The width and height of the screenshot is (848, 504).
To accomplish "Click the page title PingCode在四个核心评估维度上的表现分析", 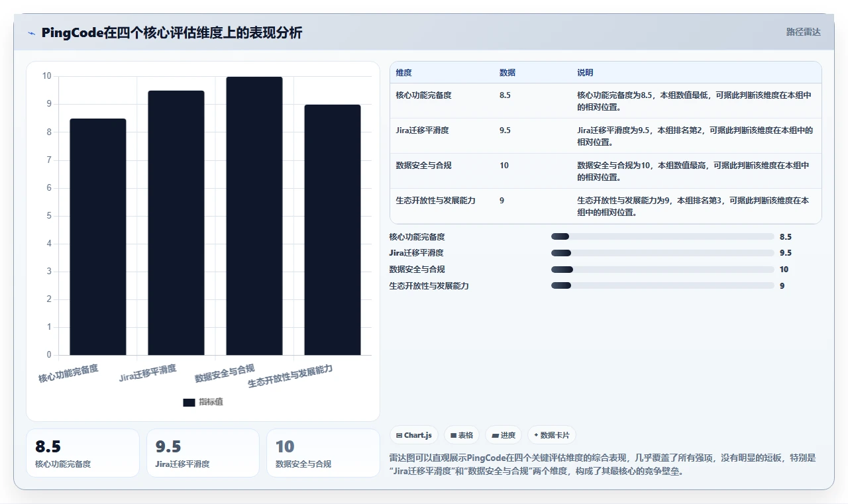I will tap(172, 32).
